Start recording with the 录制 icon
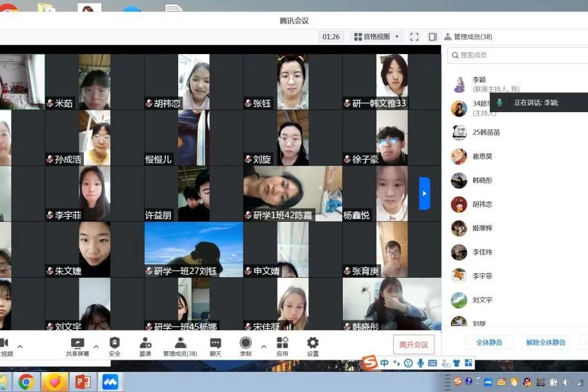This screenshot has width=588, height=392. (245, 346)
